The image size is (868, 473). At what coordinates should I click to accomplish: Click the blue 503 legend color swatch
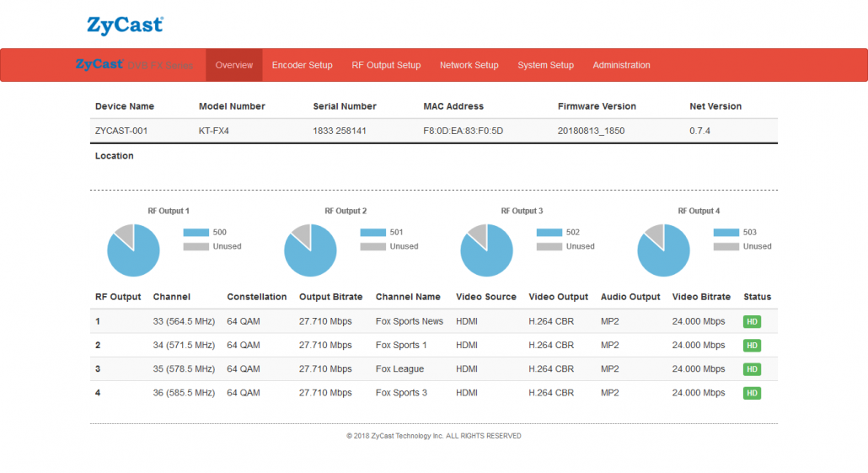pyautogui.click(x=726, y=233)
